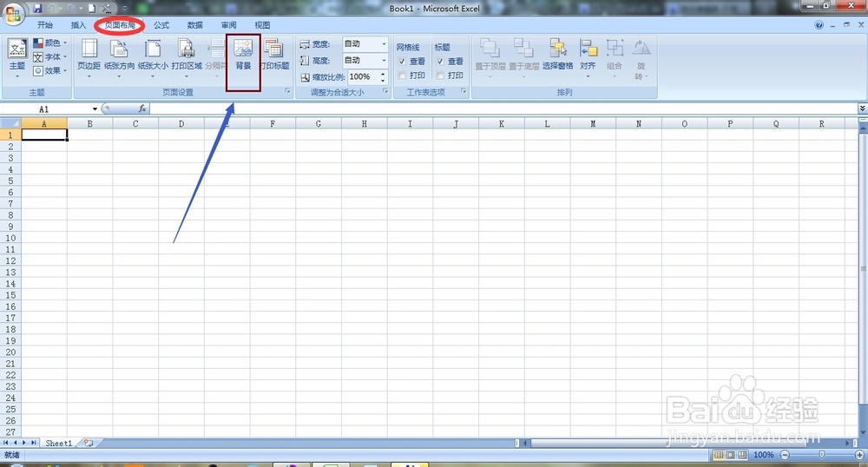
Task: Click the Scale (缩放比例) 100% field
Action: click(x=363, y=77)
